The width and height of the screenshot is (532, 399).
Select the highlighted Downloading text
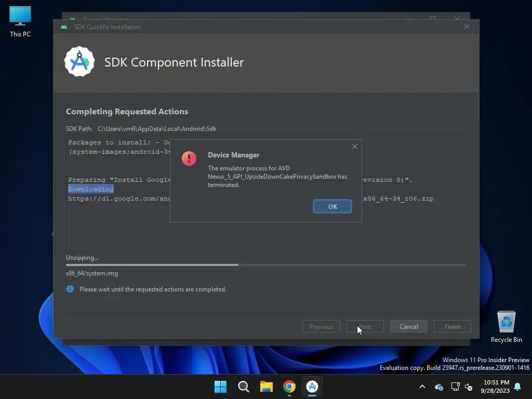91,189
